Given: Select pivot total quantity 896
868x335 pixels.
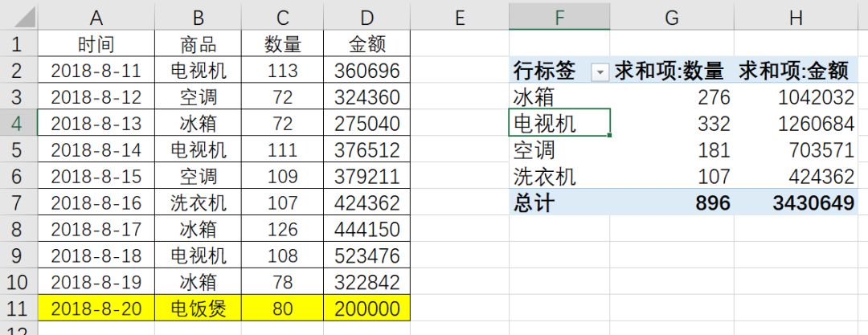Looking at the screenshot, I should pyautogui.click(x=672, y=202).
